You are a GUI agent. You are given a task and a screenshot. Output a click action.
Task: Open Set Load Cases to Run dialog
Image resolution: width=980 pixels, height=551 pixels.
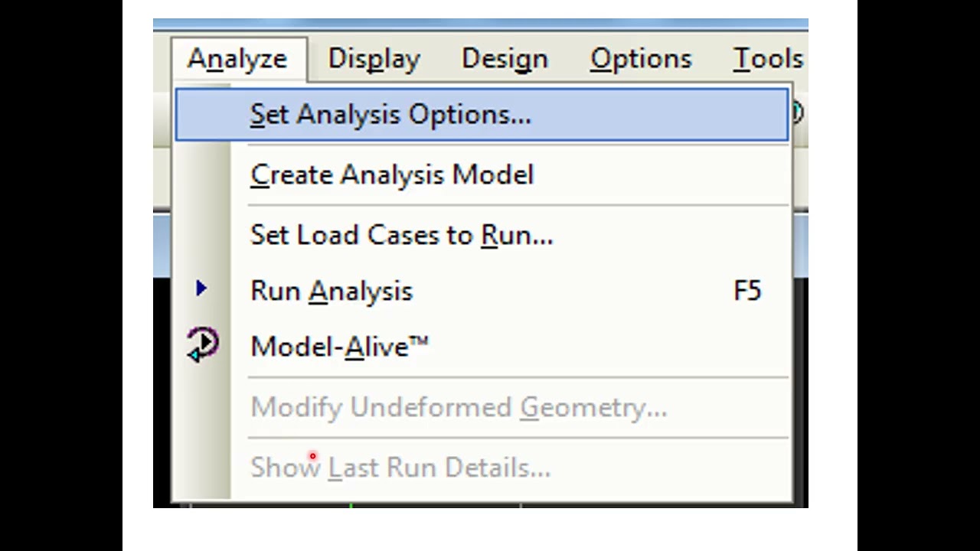pyautogui.click(x=401, y=234)
